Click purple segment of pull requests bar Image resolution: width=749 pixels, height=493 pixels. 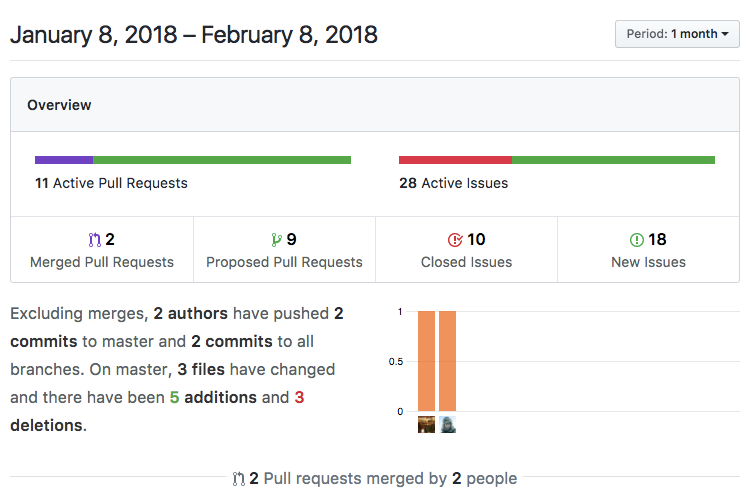point(64,160)
